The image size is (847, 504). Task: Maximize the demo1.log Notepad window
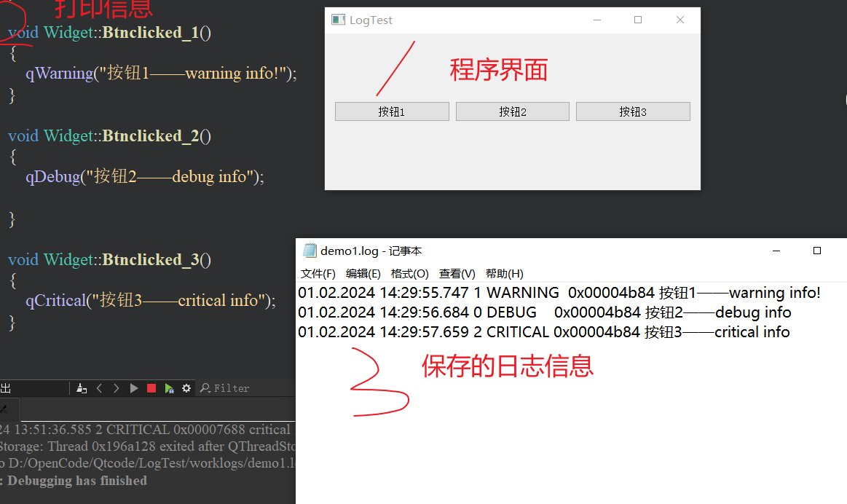[816, 251]
